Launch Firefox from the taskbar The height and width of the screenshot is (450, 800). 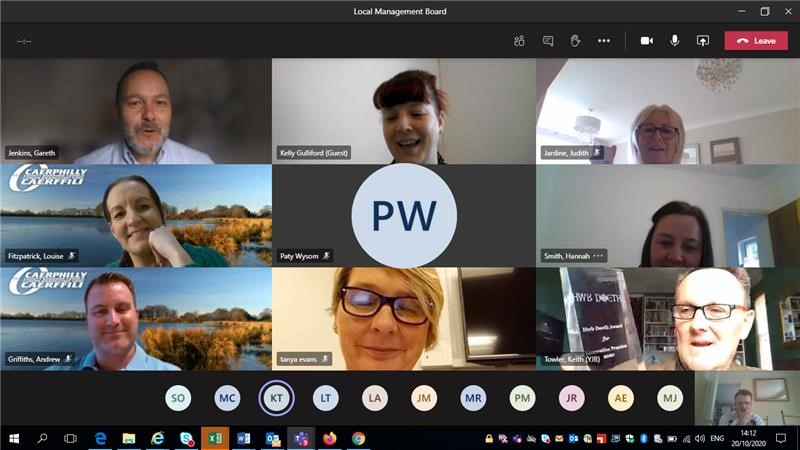[x=330, y=438]
